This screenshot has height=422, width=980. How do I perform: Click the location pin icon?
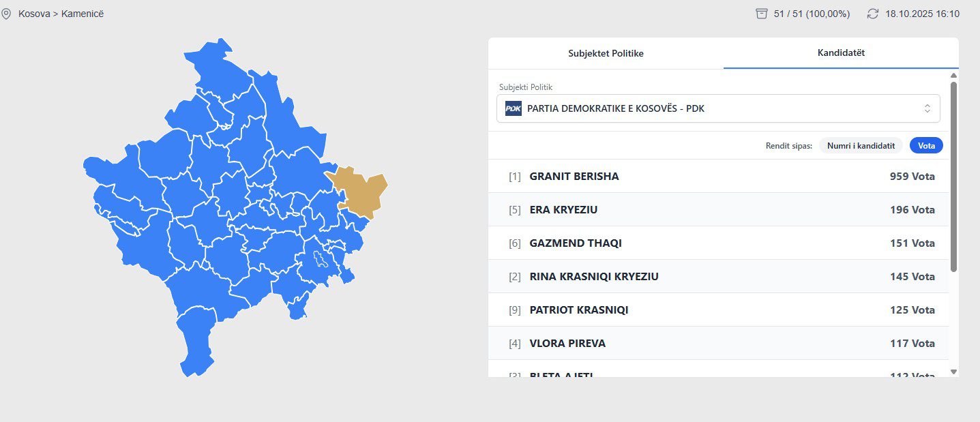point(6,14)
